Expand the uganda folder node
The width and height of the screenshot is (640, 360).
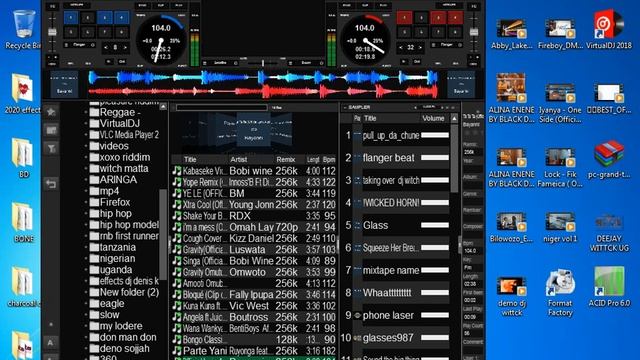click(x=86, y=270)
